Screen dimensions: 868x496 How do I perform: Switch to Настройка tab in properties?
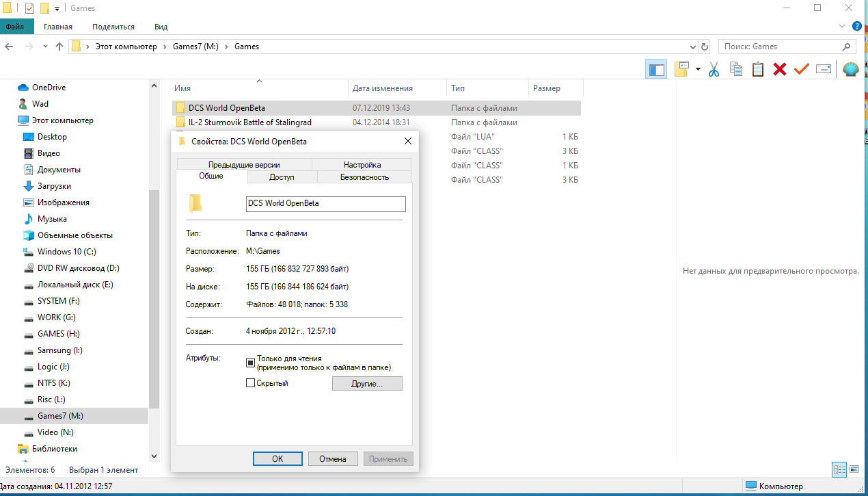click(x=362, y=164)
